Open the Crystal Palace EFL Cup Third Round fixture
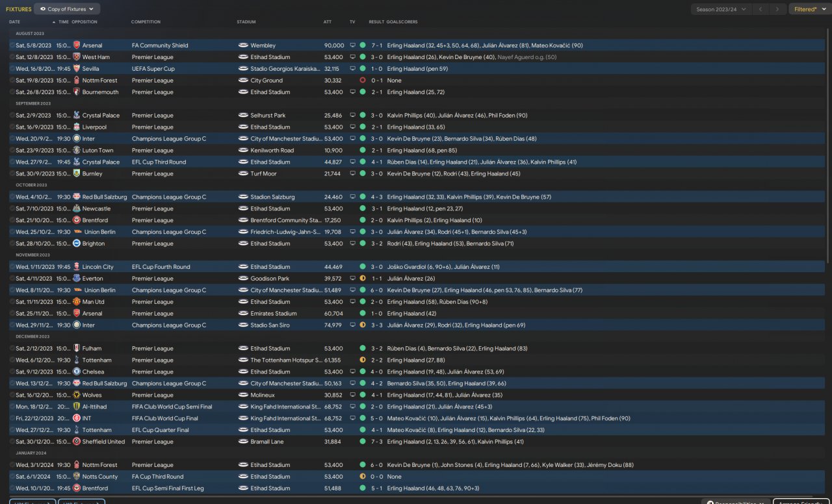The width and height of the screenshot is (832, 504). click(x=416, y=162)
